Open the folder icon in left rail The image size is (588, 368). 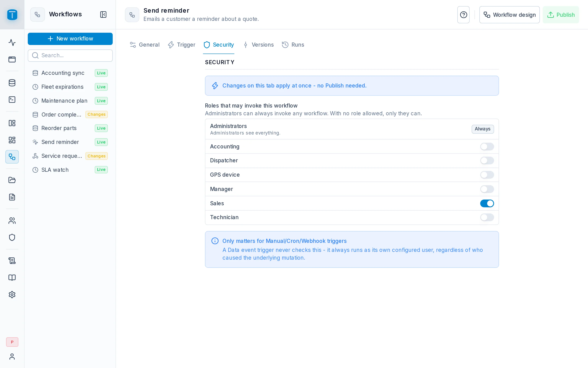[12, 180]
